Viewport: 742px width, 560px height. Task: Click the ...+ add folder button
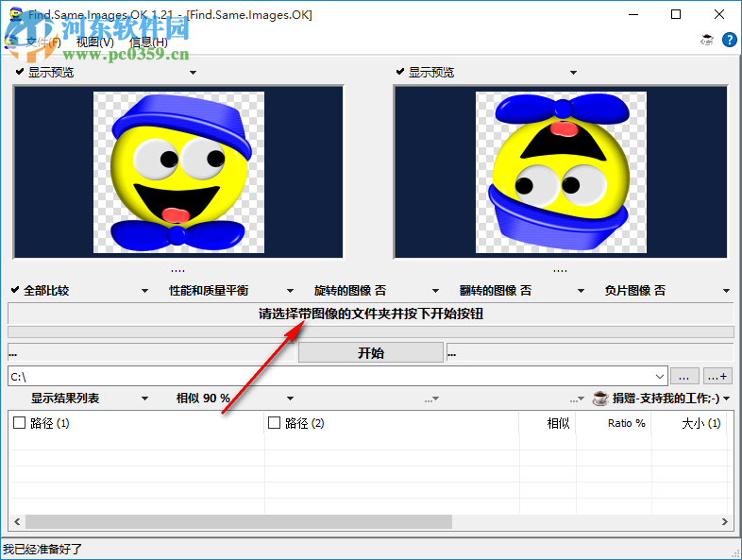pos(717,377)
